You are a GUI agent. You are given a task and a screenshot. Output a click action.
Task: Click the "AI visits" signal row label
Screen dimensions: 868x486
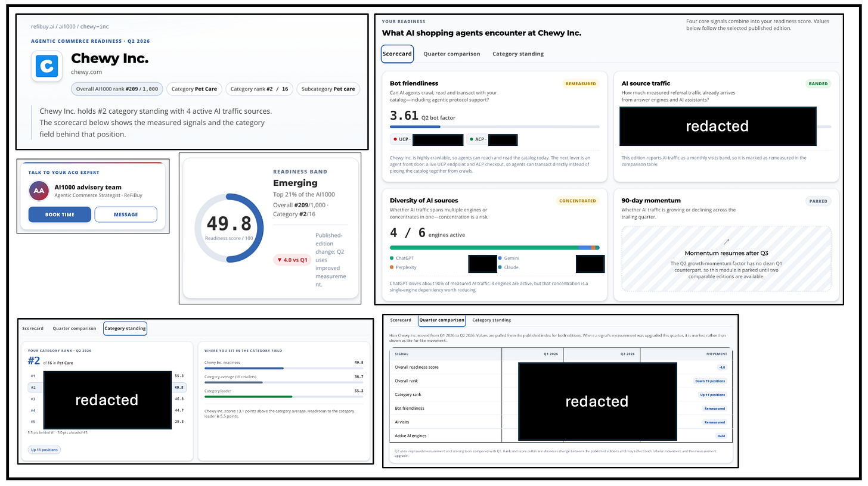point(403,422)
